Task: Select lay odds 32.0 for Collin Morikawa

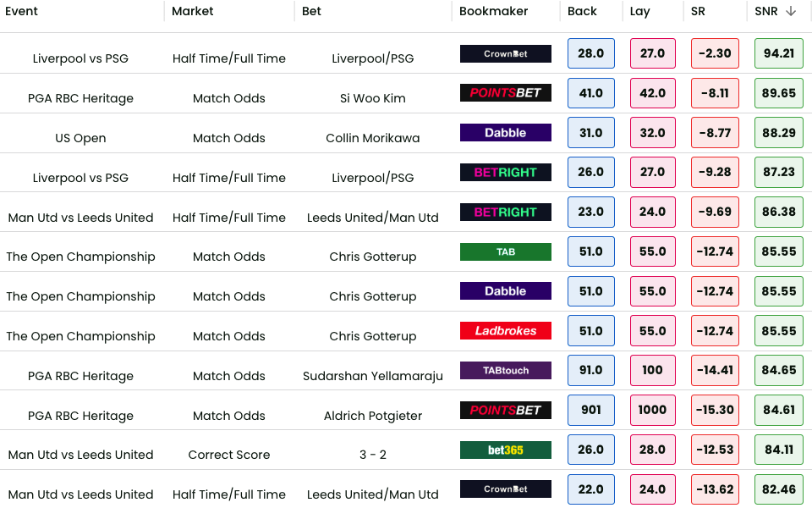Action: click(x=652, y=133)
